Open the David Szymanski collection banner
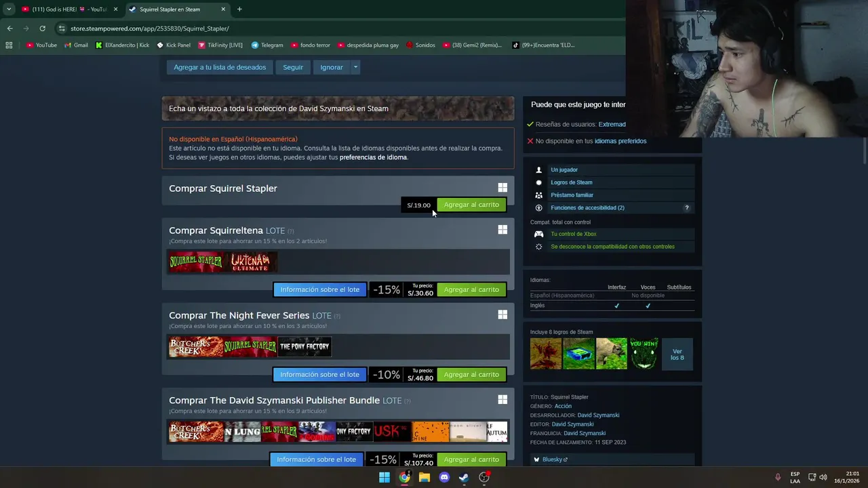 (x=338, y=108)
